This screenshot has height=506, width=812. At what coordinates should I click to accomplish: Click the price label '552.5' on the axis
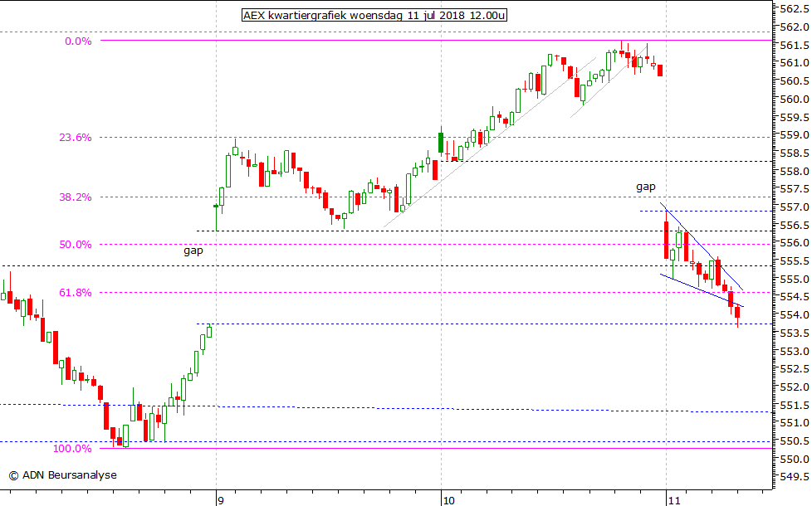[795, 369]
